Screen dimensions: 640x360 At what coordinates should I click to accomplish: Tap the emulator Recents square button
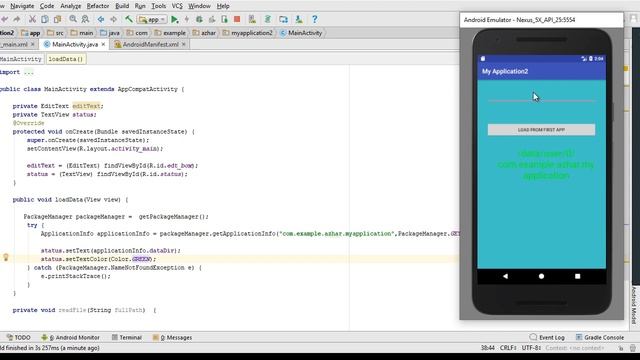pos(577,276)
